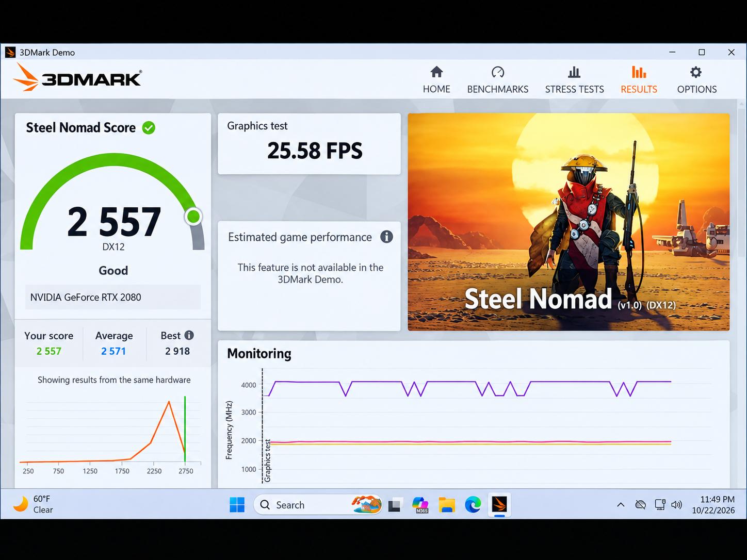Click the info icon next to Best
This screenshot has height=560, width=747.
coord(189,335)
